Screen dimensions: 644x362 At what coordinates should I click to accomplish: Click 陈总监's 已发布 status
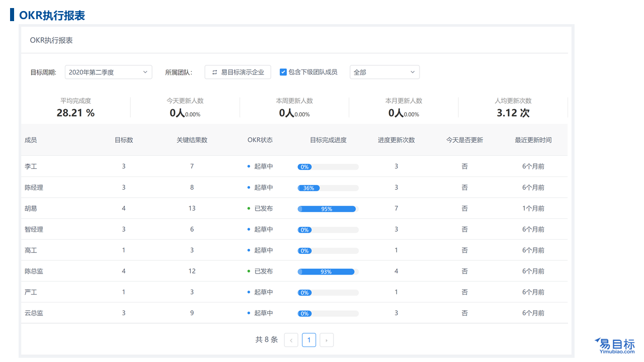tap(263, 271)
